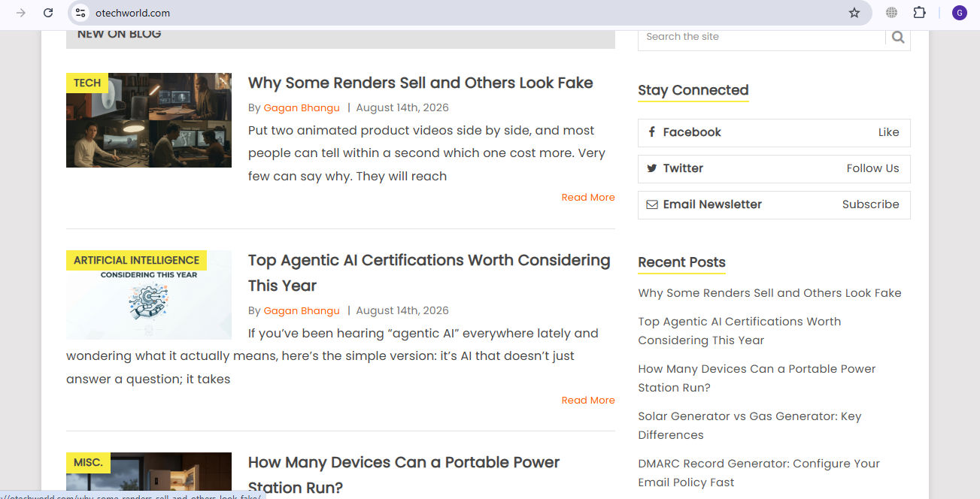Screen dimensions: 980x499
Task: Click the 'Recent Posts' sidebar heading
Action: click(681, 262)
